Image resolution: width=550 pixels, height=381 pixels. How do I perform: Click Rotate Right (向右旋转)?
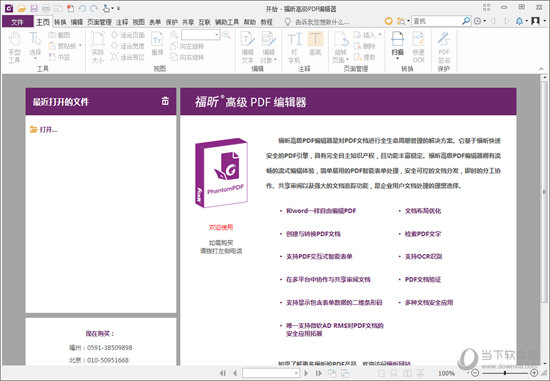tap(187, 57)
